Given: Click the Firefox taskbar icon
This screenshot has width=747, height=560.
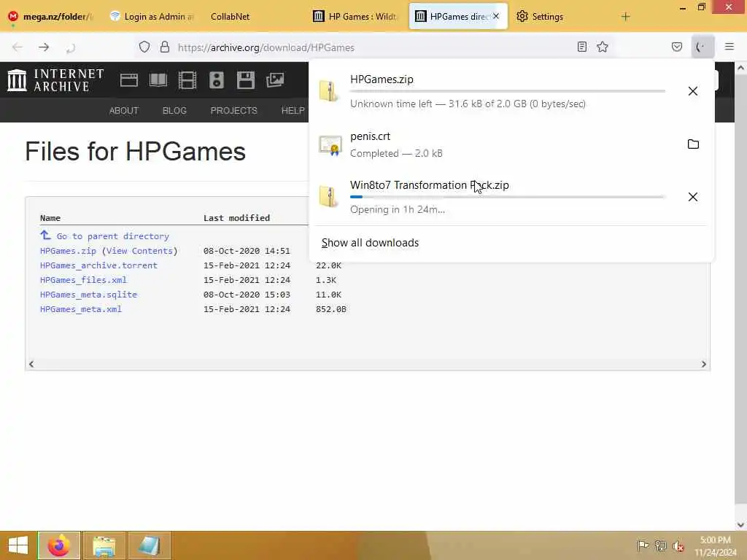Looking at the screenshot, I should click(x=59, y=545).
